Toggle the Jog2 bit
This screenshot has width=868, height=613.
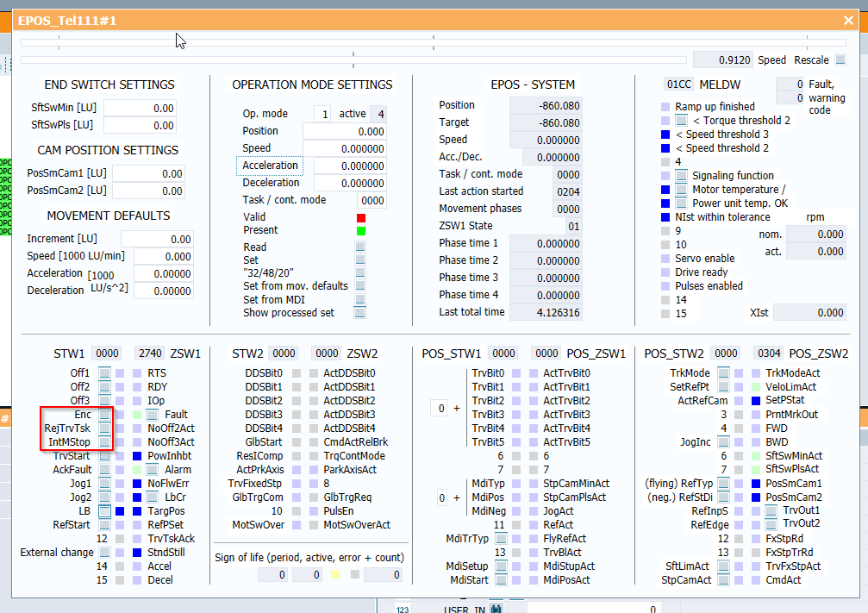pos(104,497)
